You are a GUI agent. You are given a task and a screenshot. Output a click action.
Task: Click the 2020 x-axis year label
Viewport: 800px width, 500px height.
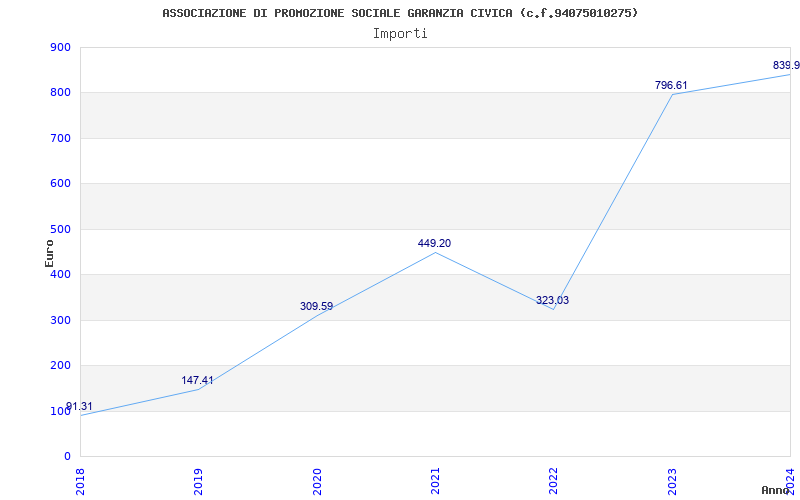(x=317, y=481)
